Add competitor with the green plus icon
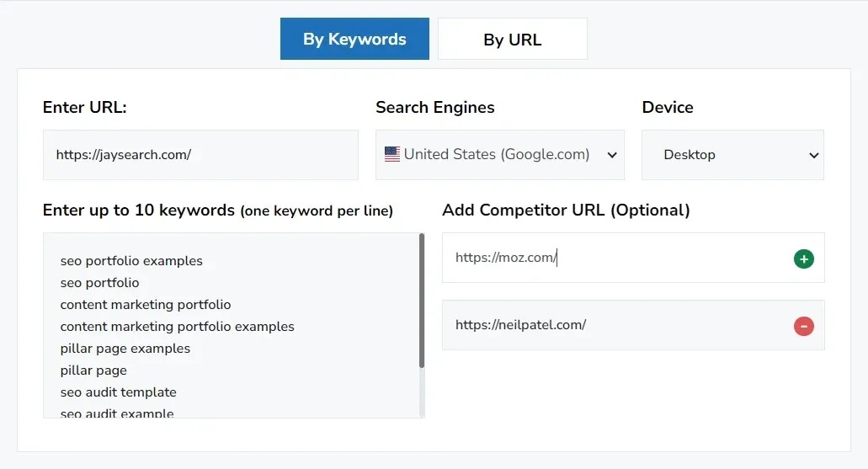868x469 pixels. [x=803, y=258]
